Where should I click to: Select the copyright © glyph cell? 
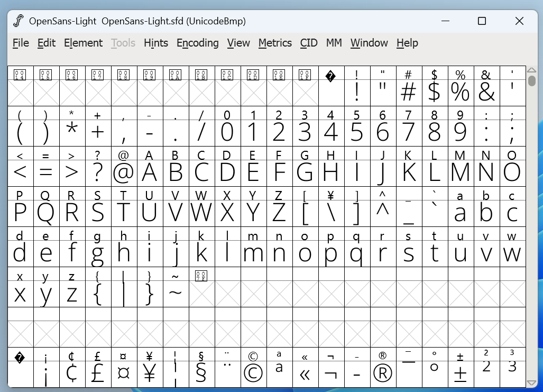pos(253,373)
